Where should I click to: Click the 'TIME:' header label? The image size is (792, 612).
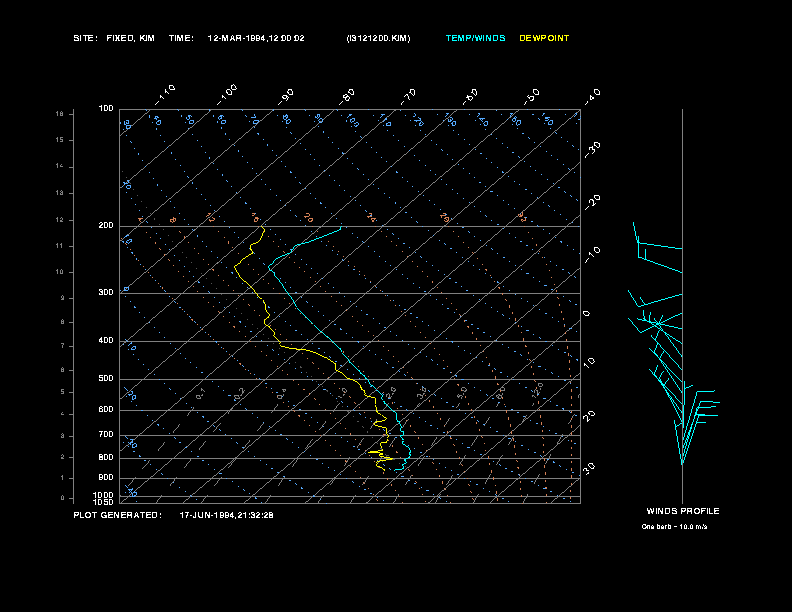tap(181, 38)
